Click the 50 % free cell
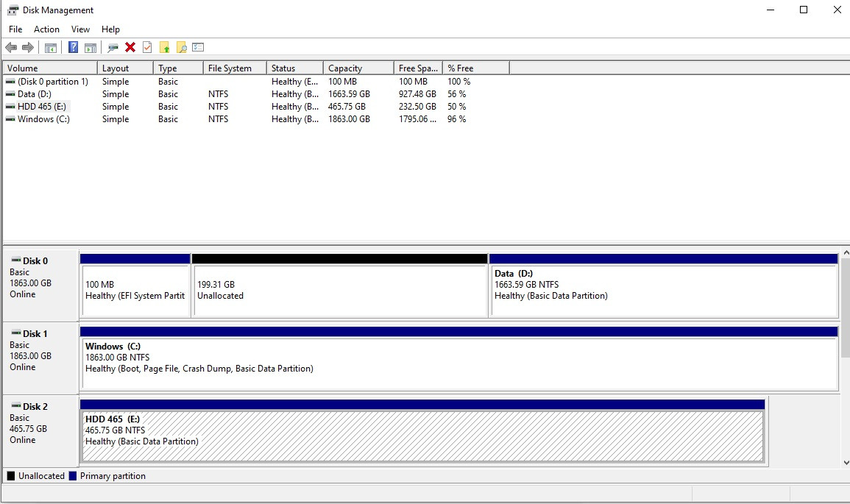 pos(456,107)
